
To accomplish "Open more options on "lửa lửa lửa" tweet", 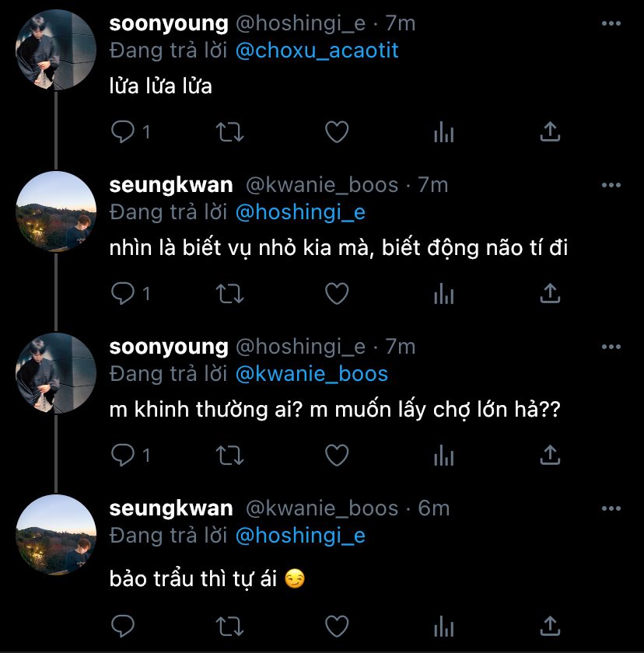I will pos(612,23).
